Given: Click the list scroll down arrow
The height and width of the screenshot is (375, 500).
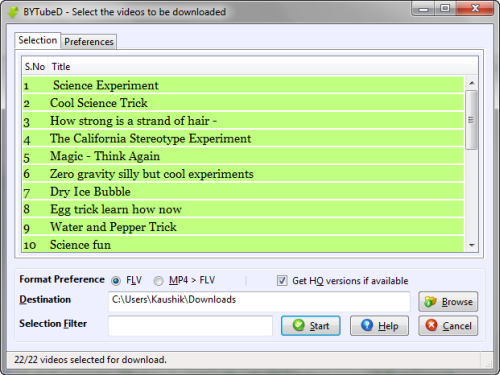Looking at the screenshot, I should (x=471, y=245).
